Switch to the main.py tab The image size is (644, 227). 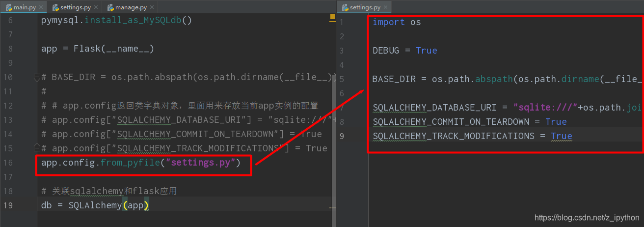(x=23, y=7)
